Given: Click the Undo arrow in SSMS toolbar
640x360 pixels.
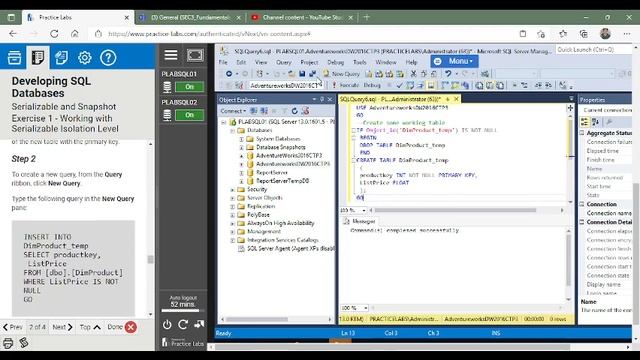Looking at the screenshot, I should [x=448, y=73].
